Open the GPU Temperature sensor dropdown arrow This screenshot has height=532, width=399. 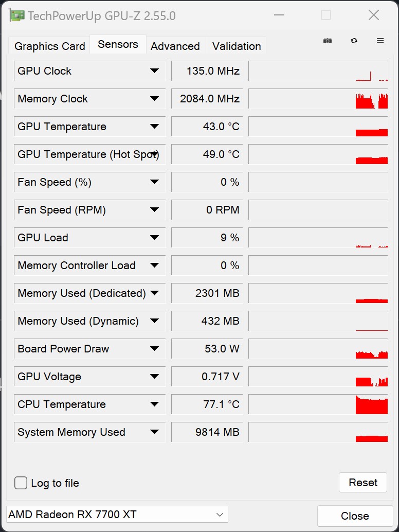point(154,127)
